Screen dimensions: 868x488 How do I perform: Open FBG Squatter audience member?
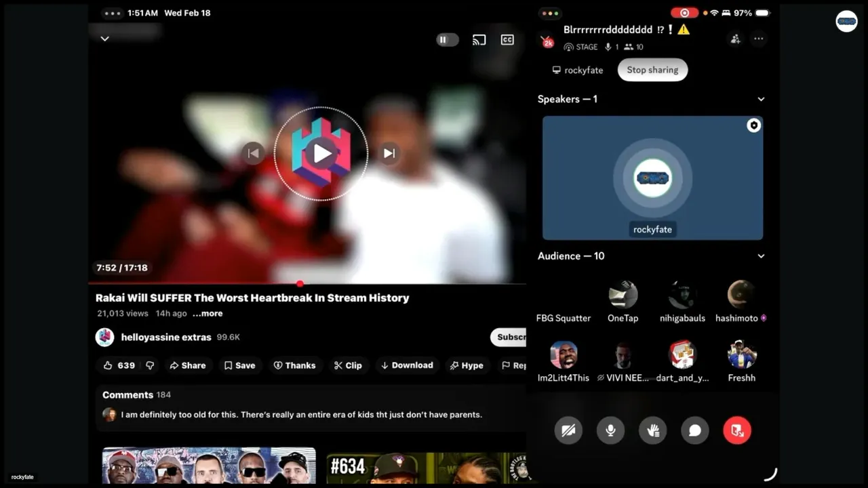564,302
